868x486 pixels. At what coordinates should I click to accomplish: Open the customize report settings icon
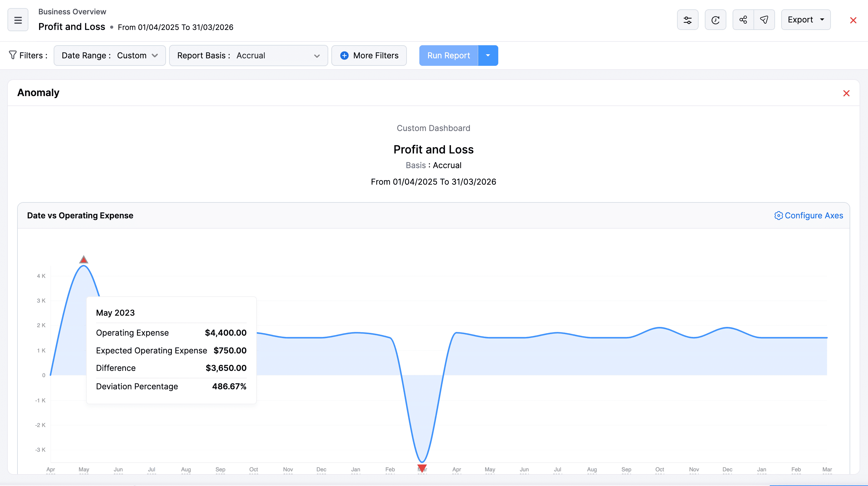tap(688, 20)
